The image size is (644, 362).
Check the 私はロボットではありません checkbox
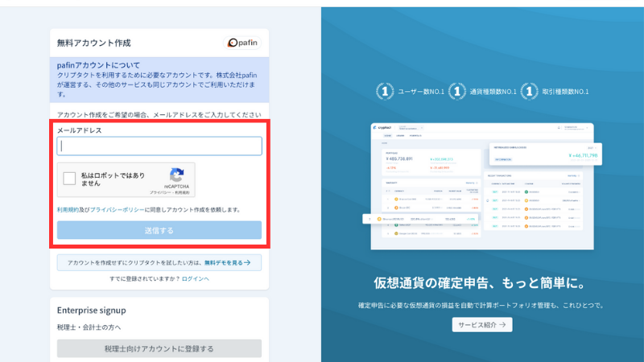tap(70, 179)
